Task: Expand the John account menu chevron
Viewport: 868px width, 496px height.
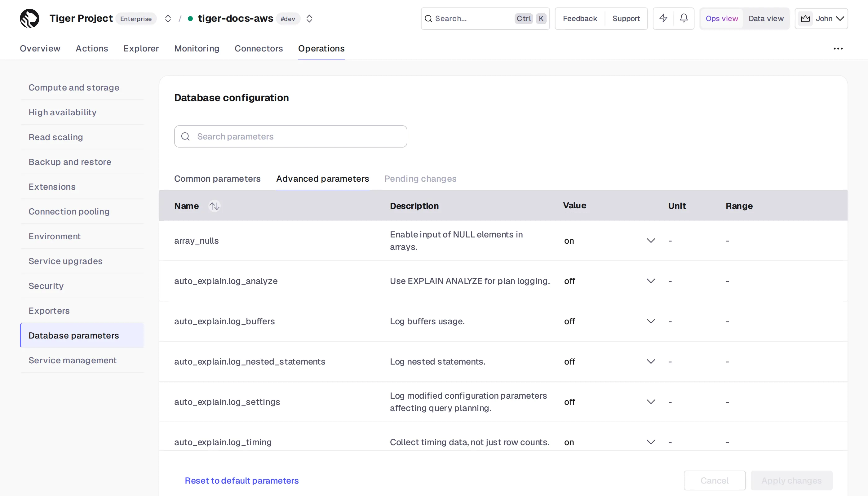Action: 840,18
